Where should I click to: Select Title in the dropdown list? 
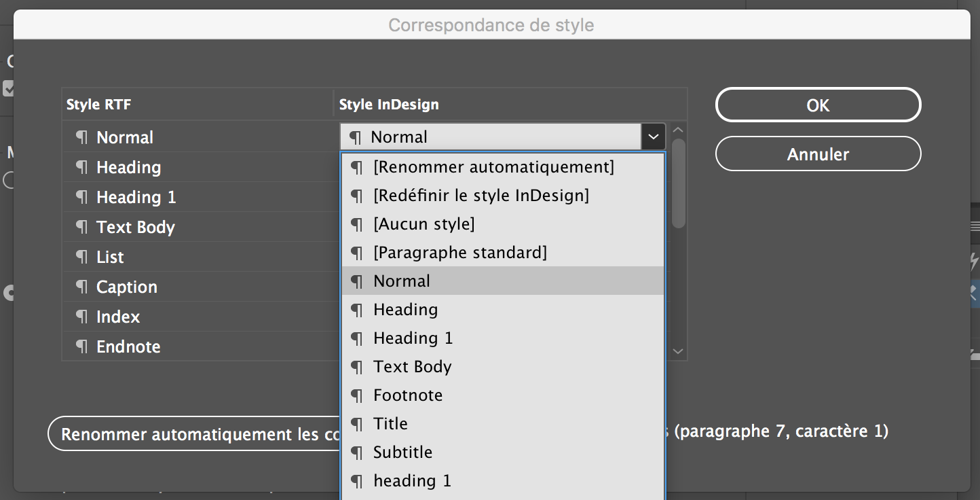[502, 424]
